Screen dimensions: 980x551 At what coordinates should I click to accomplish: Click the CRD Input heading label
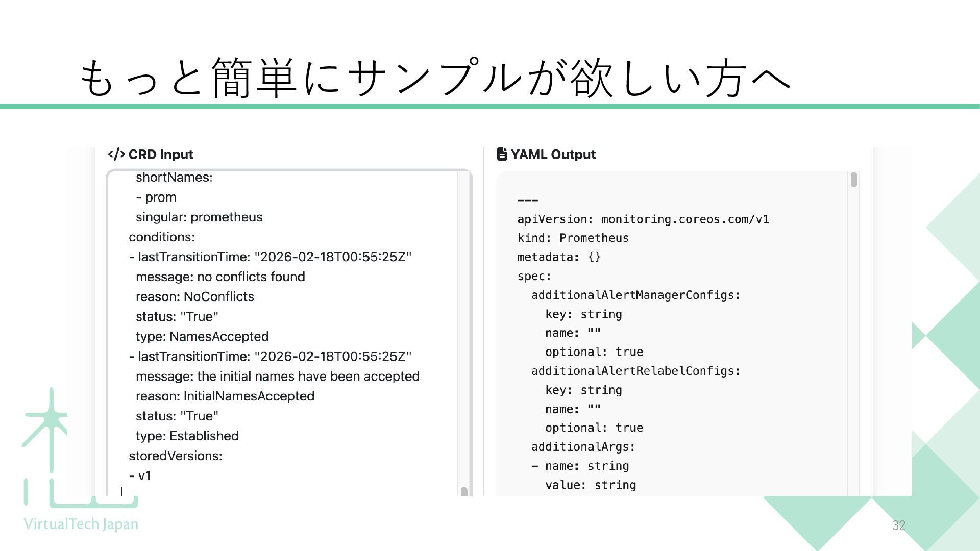(x=160, y=155)
